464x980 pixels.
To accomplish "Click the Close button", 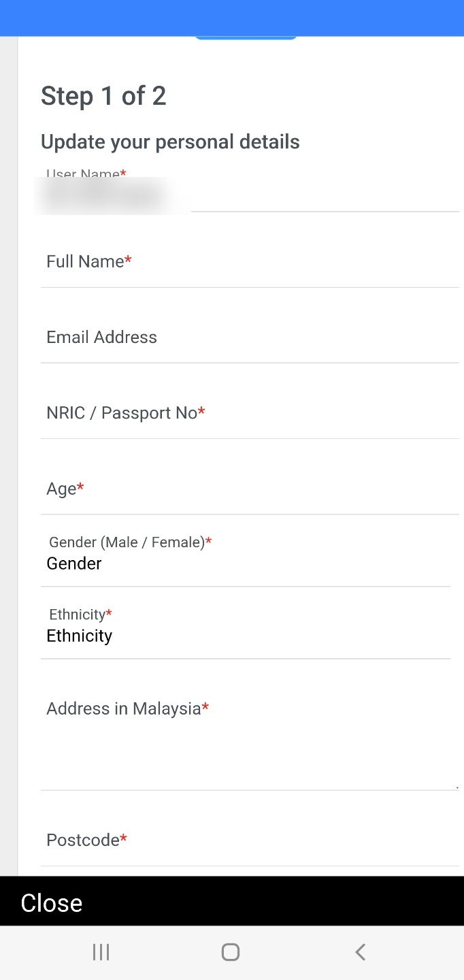I will pyautogui.click(x=52, y=903).
